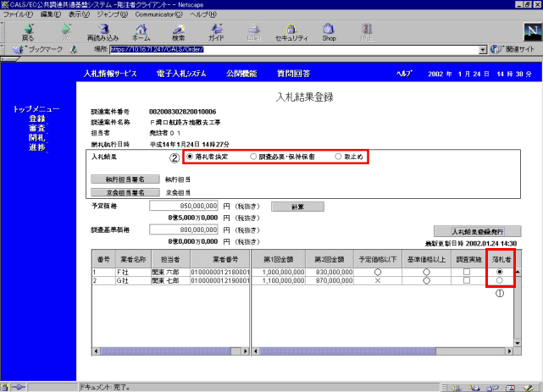This screenshot has height=392, width=543.
Task: Open 開札 sidebar link
Action: [37, 137]
